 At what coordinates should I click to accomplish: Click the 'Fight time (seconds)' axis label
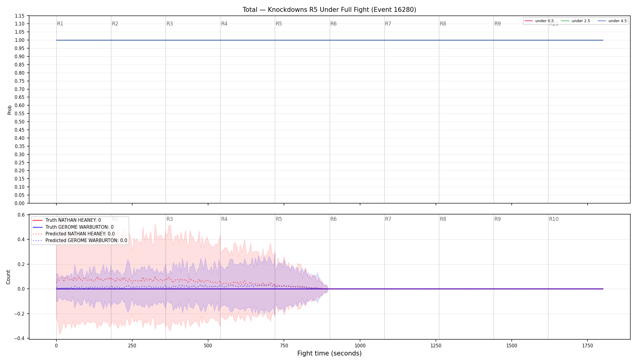pyautogui.click(x=329, y=353)
